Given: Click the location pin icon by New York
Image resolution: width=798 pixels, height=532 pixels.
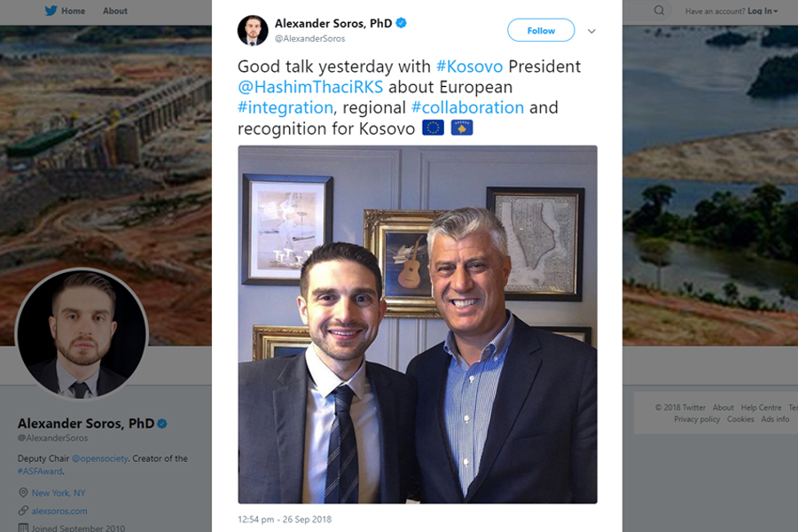Looking at the screenshot, I should 23,493.
